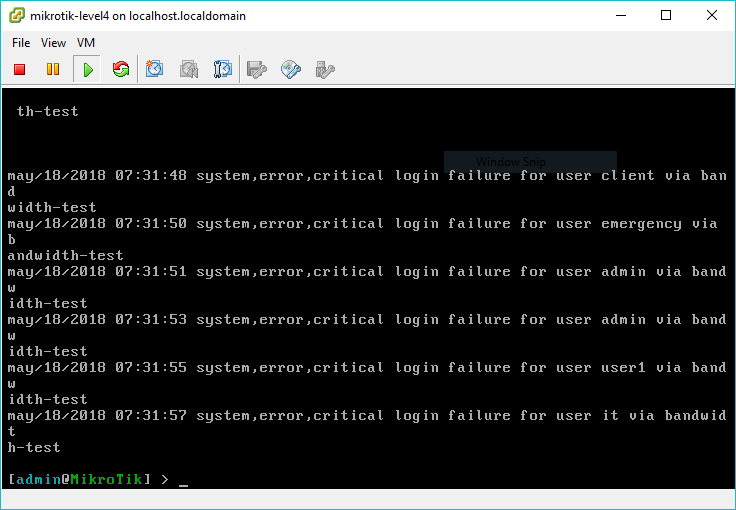Open the File menu

21,43
